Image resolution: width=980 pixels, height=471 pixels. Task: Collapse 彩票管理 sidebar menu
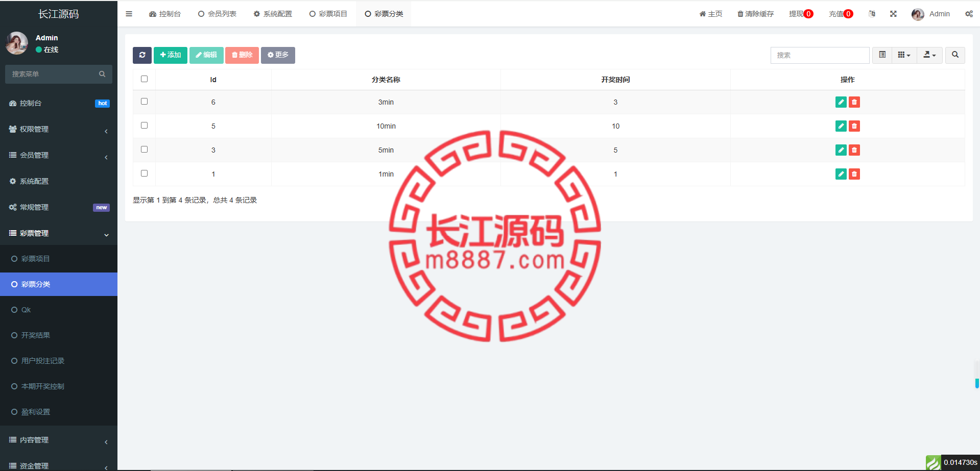coord(59,234)
